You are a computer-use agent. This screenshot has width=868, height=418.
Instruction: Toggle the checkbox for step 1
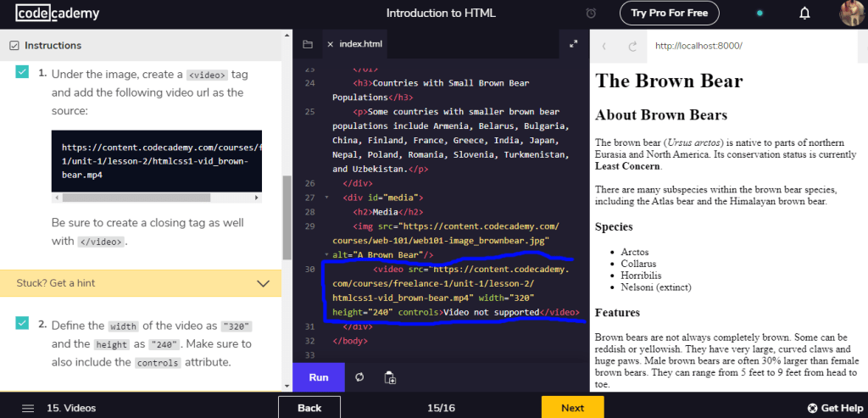pos(22,74)
